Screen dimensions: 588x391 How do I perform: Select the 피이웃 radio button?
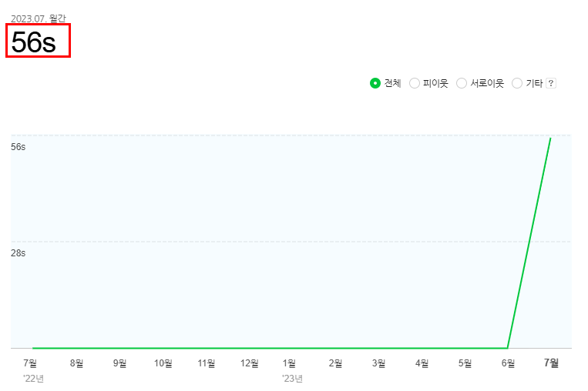415,83
